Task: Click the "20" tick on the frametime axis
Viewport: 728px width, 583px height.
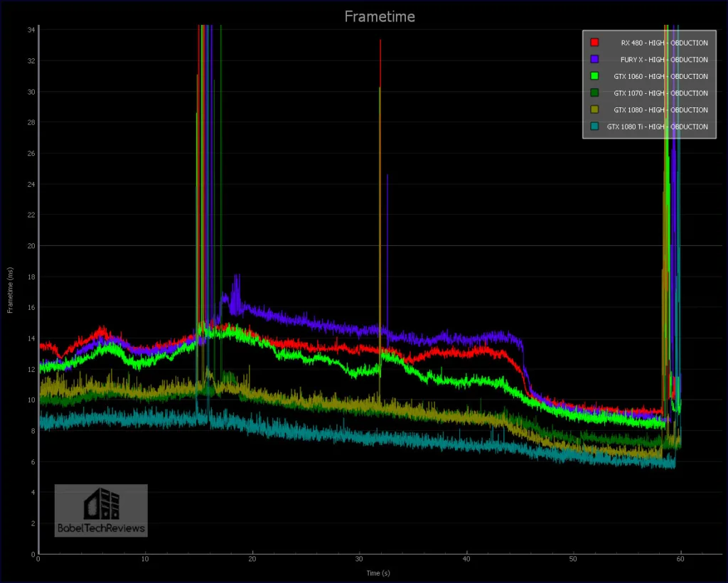Action: coord(31,246)
